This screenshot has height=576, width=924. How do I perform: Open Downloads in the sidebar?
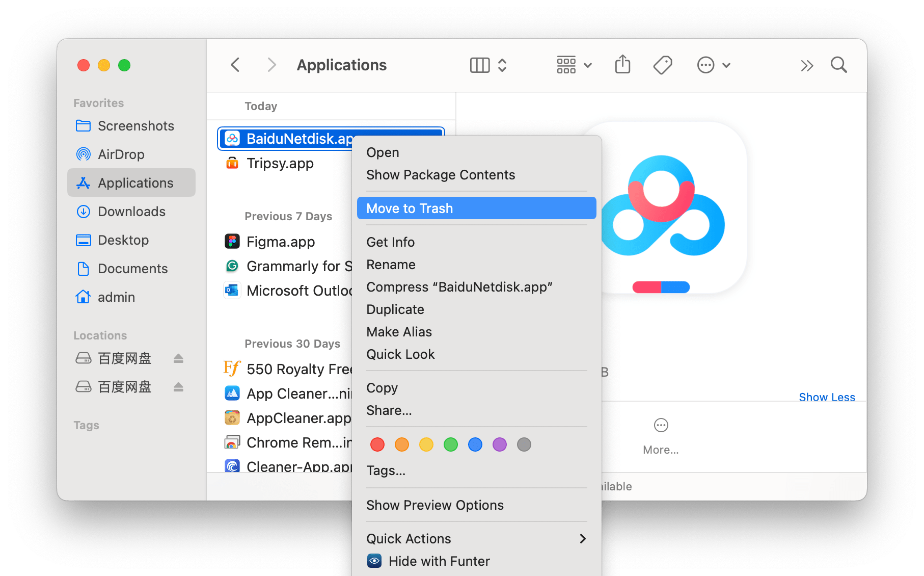131,212
